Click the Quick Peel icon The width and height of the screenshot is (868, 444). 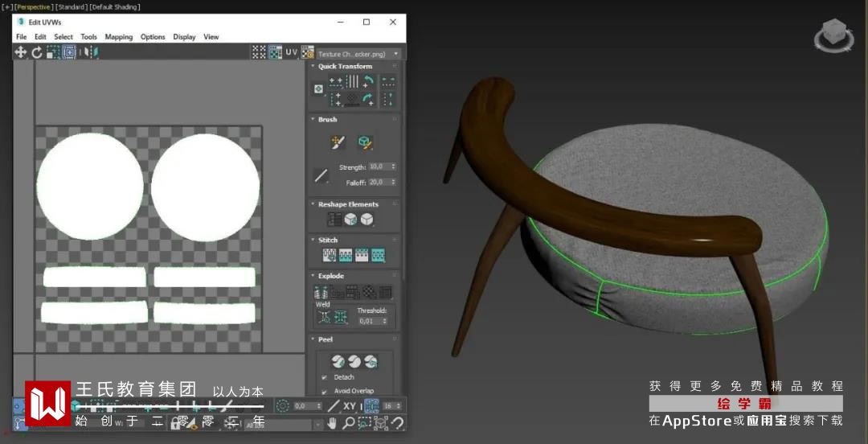(x=338, y=361)
